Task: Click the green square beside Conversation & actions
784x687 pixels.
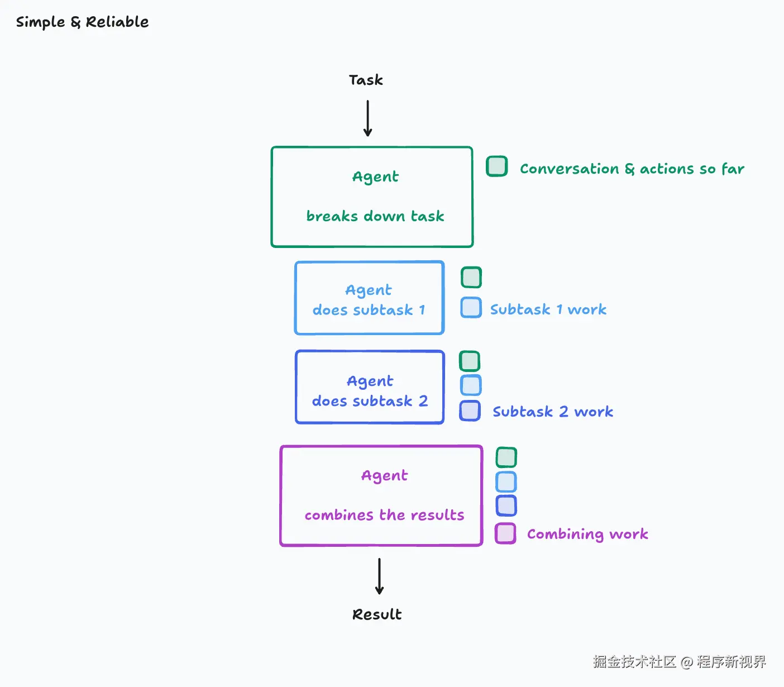Action: click(496, 166)
